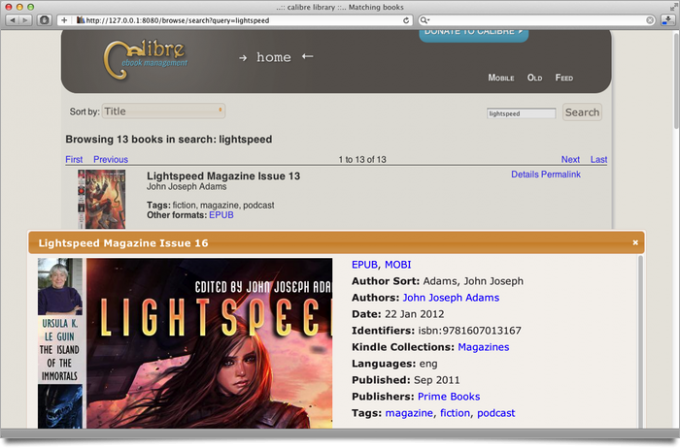Open the Feed link
The image size is (680, 448).
[564, 78]
